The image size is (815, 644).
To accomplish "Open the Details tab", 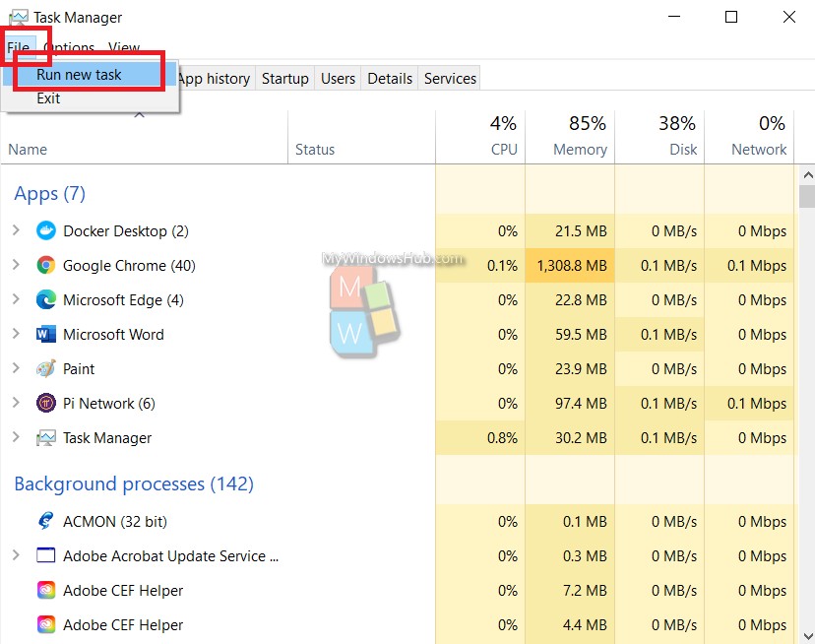I will 390,79.
